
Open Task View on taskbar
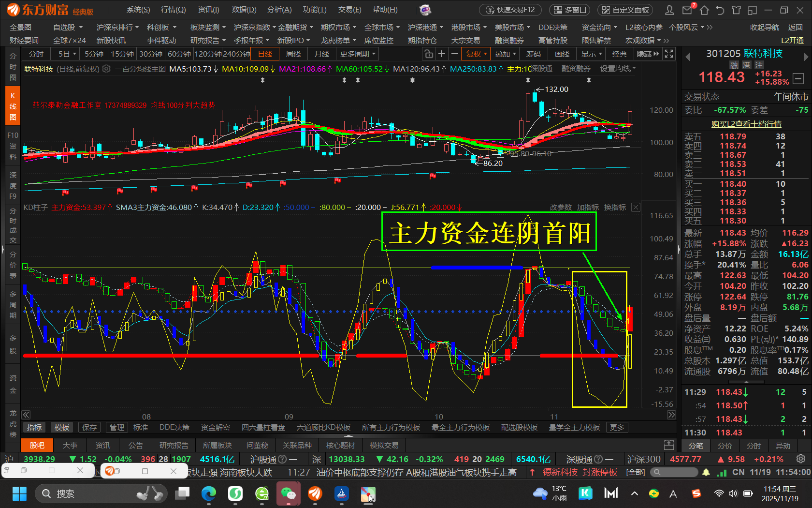point(182,493)
